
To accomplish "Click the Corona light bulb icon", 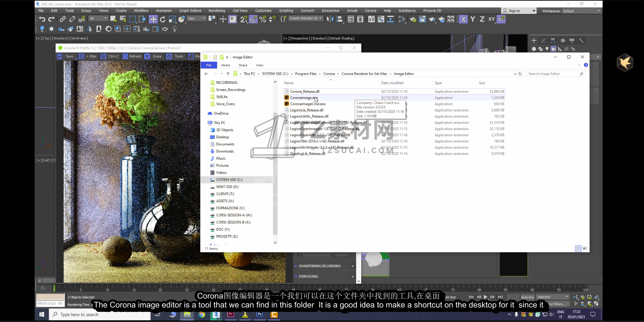I will (42, 29).
